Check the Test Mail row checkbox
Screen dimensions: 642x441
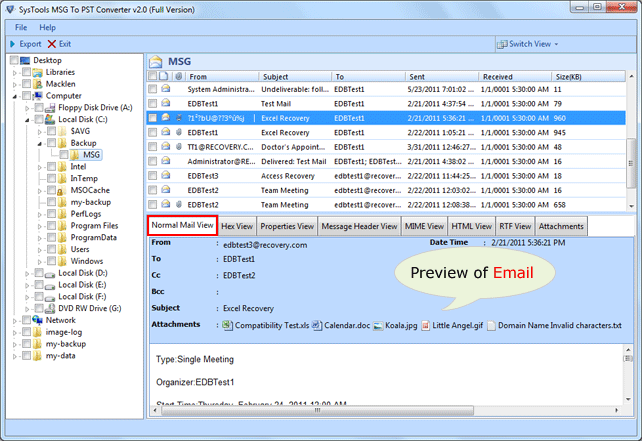(x=153, y=103)
